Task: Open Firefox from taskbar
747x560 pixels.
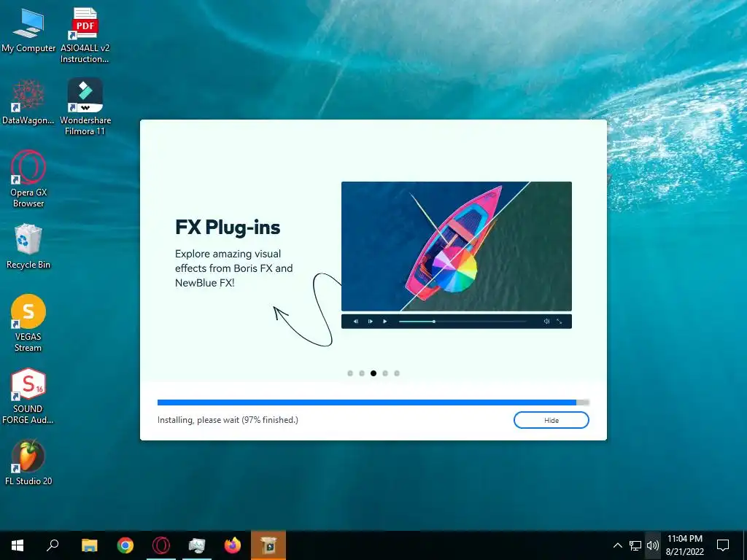Action: click(233, 545)
